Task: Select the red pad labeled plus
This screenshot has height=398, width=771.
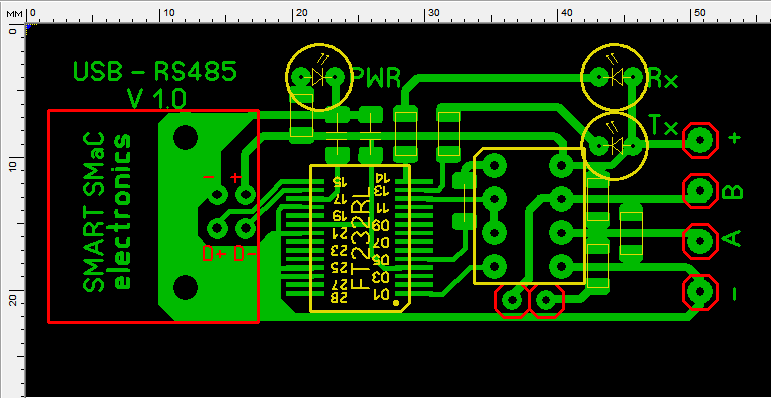Action: pyautogui.click(x=700, y=141)
